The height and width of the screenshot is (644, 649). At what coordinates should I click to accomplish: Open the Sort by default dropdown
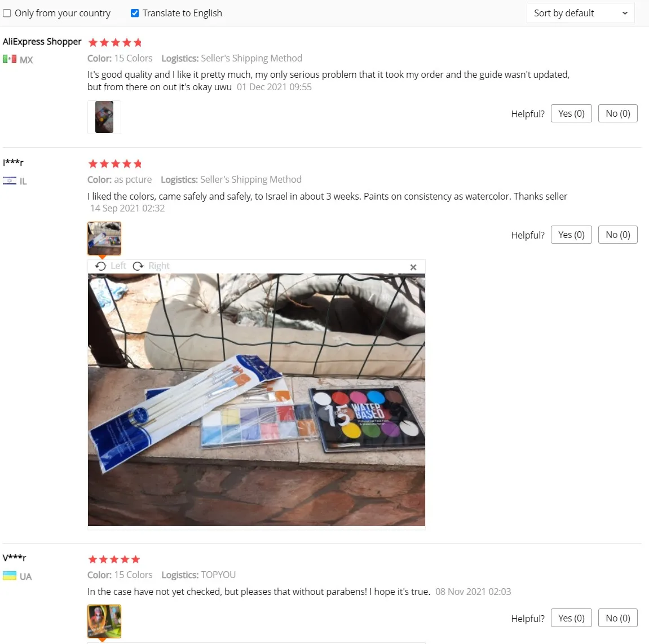tap(580, 13)
